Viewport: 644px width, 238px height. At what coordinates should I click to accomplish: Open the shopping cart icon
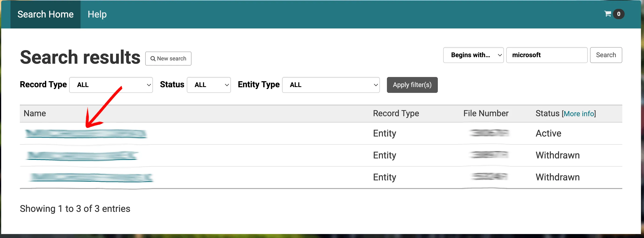pyautogui.click(x=607, y=14)
